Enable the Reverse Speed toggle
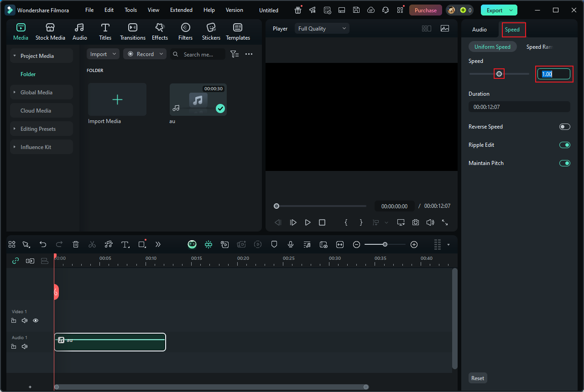 coord(564,127)
